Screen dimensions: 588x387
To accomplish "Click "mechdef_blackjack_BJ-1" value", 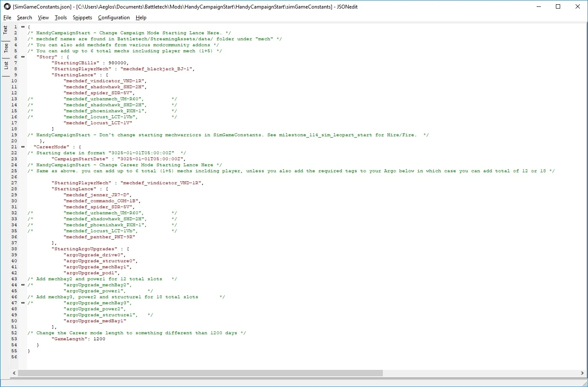I will [x=156, y=69].
